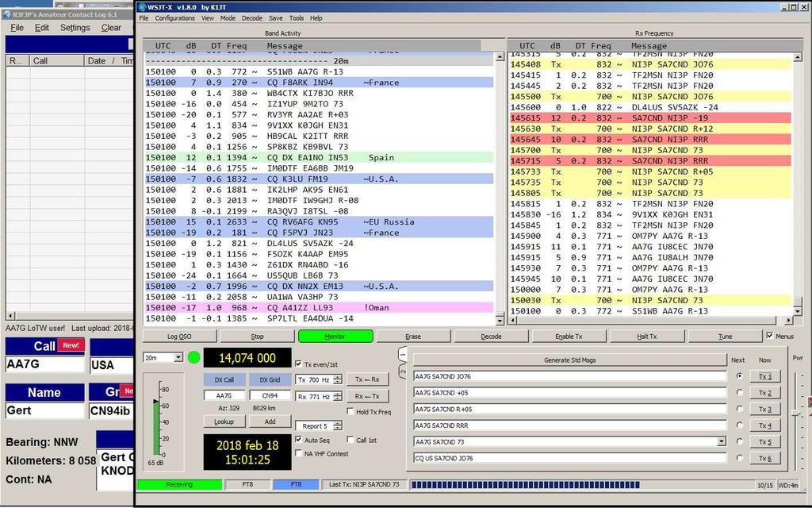This screenshot has height=508, width=812.
Task: Click the CQ US SA7CND JO76 message field
Action: (570, 458)
